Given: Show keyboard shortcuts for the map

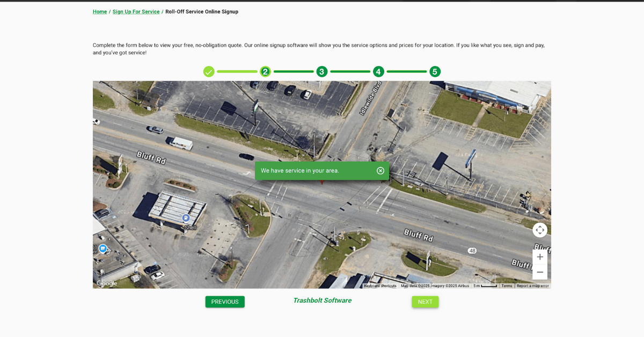Looking at the screenshot, I should (380, 285).
